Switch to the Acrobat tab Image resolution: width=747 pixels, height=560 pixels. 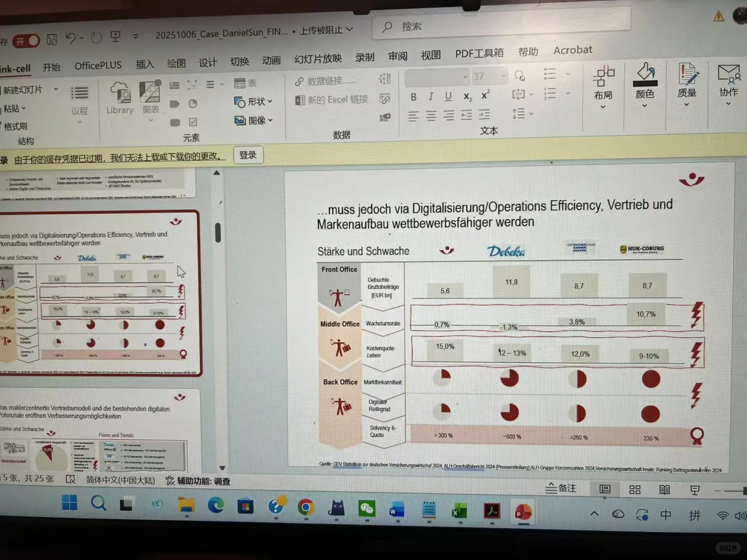[x=572, y=50]
